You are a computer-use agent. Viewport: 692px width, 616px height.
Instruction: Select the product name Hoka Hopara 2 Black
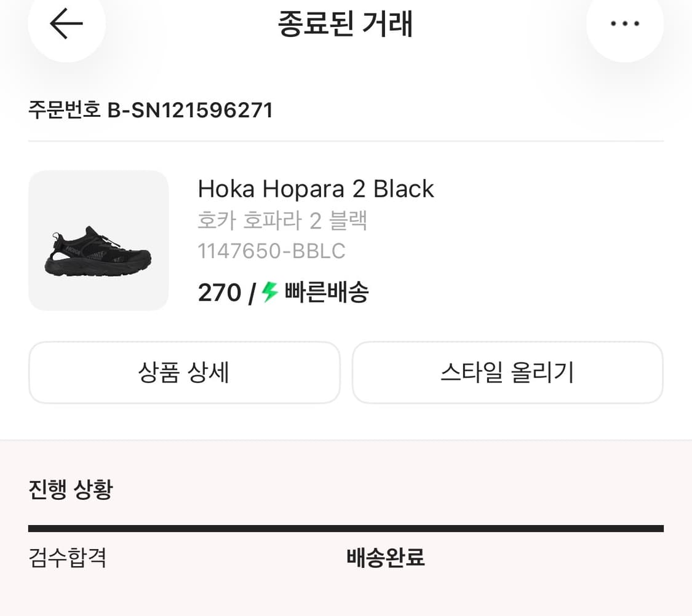click(x=316, y=189)
